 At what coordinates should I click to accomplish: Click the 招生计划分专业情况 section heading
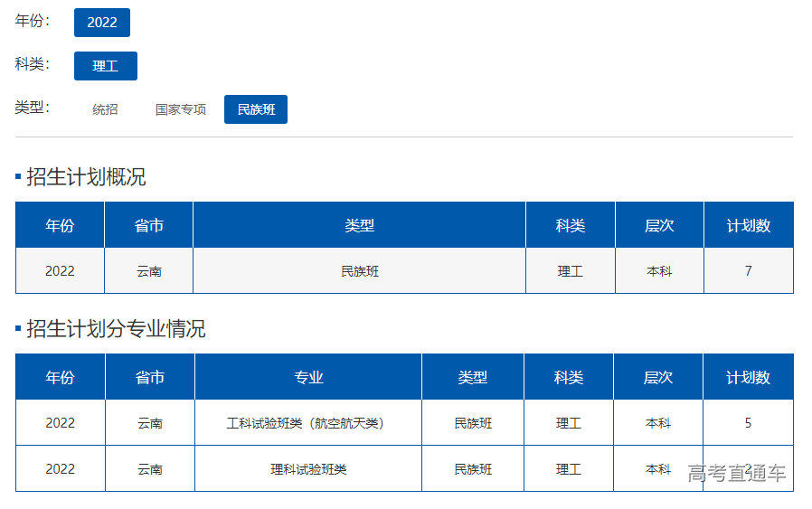point(116,329)
